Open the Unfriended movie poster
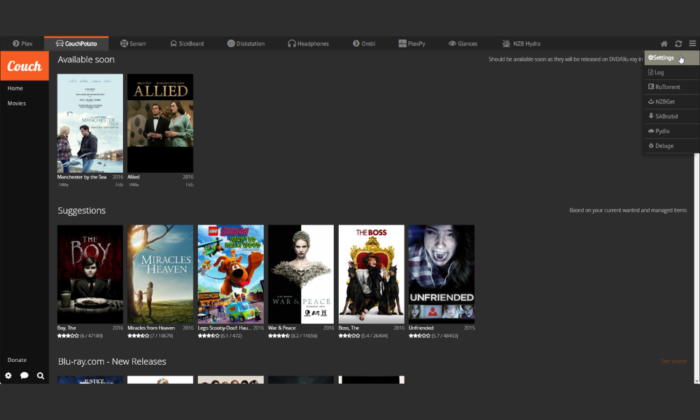Image resolution: width=700 pixels, height=420 pixels. click(442, 274)
